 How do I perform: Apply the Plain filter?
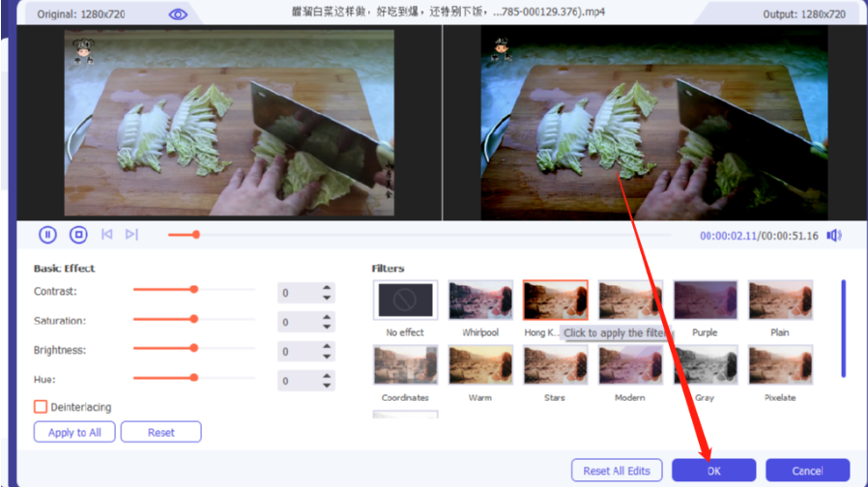pyautogui.click(x=781, y=300)
